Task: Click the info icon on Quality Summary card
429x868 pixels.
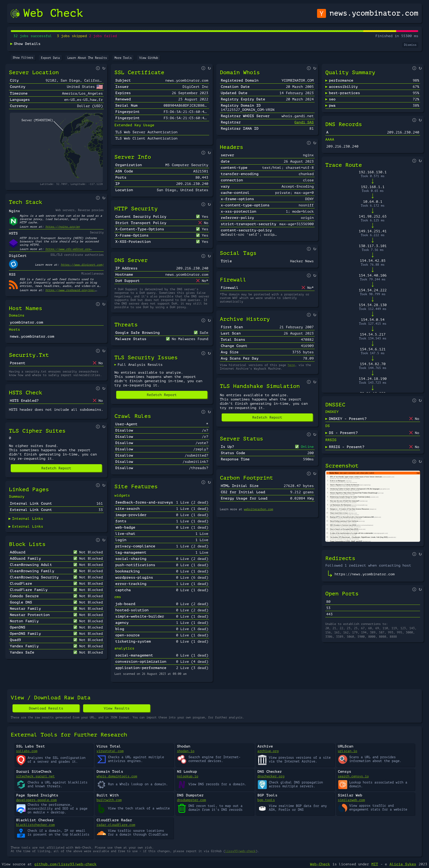Action: pyautogui.click(x=414, y=68)
